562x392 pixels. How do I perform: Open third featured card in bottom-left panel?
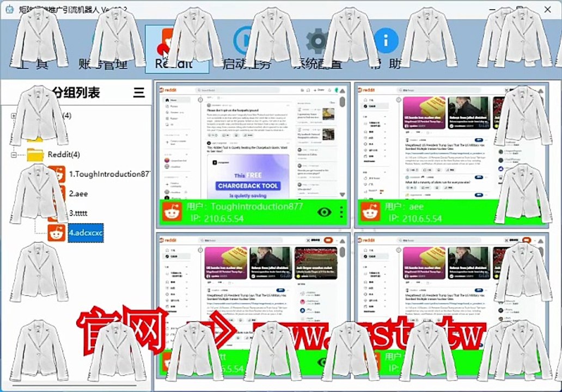[316, 262]
